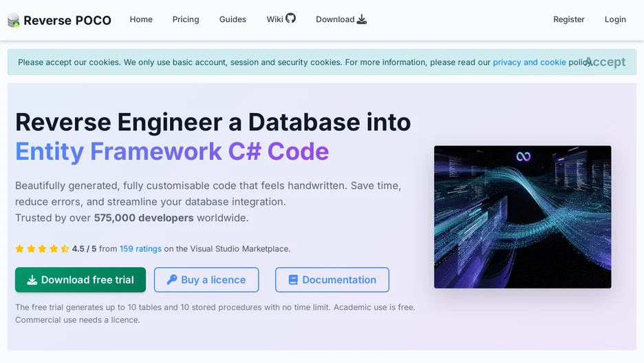Click the hero image with infinity logo

[x=522, y=217]
